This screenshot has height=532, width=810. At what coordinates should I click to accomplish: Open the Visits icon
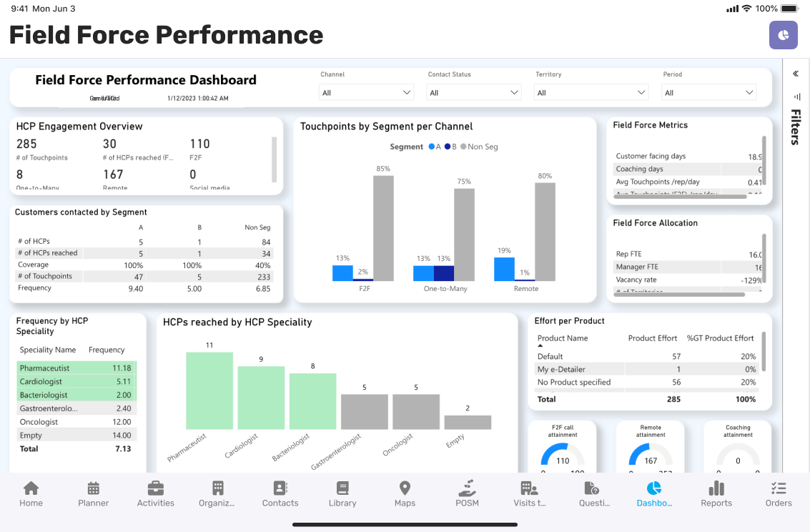pyautogui.click(x=529, y=488)
